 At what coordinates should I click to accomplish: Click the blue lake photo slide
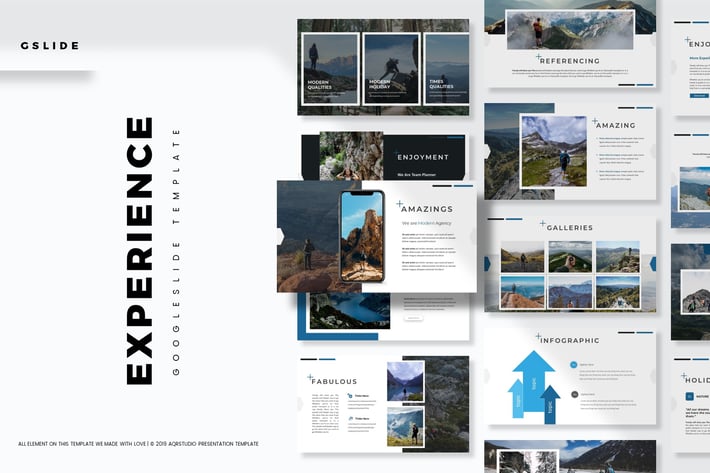pos(350,311)
